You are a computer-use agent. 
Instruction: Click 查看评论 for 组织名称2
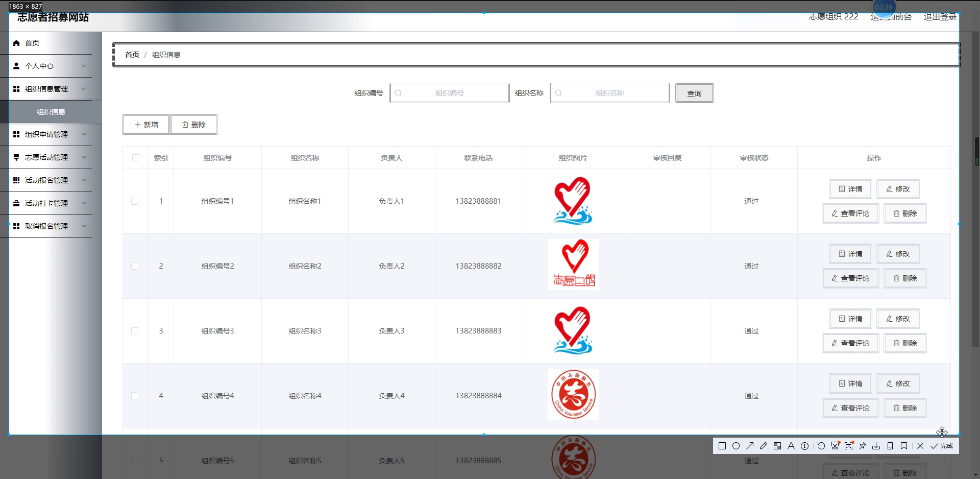pos(850,278)
